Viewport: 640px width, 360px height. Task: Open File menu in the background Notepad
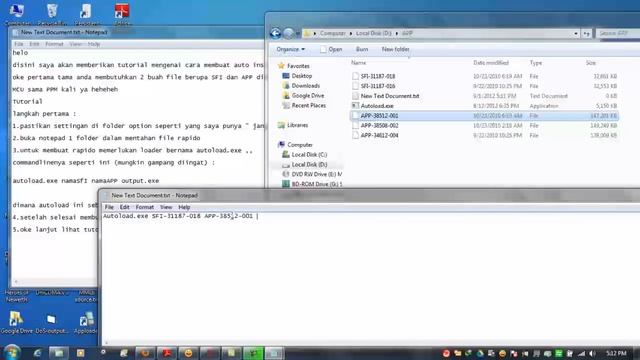(x=19, y=44)
